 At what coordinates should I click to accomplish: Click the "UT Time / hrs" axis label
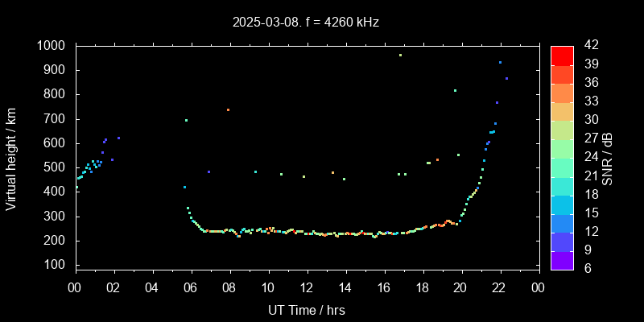pos(307,309)
